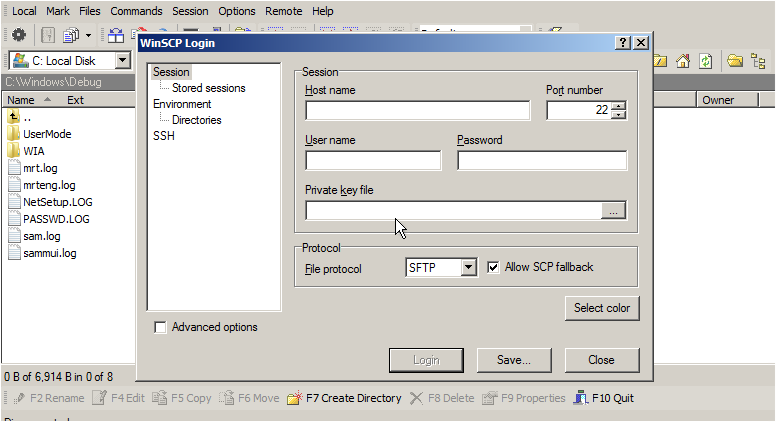Click the C:\Windows\Debug path bar
The image size is (776, 422).
[x=69, y=82]
